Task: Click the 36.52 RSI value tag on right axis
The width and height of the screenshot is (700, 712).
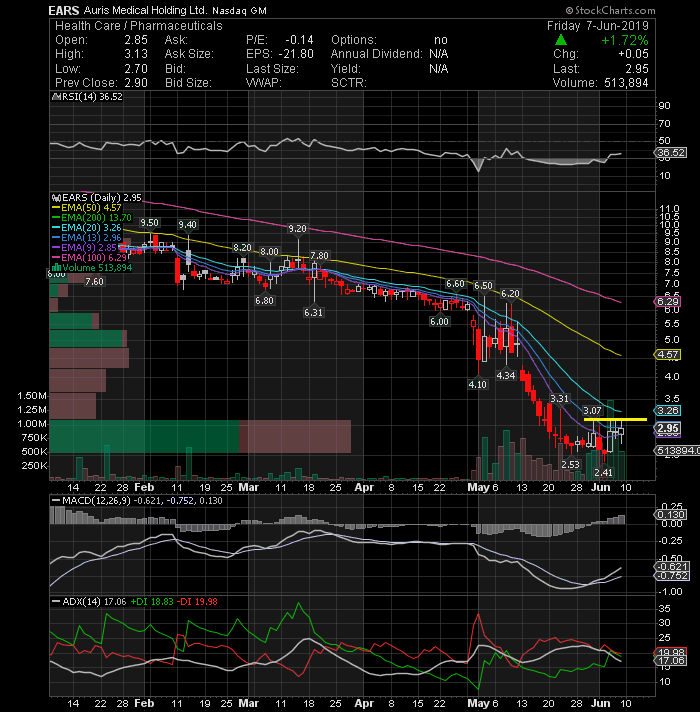Action: tap(671, 153)
